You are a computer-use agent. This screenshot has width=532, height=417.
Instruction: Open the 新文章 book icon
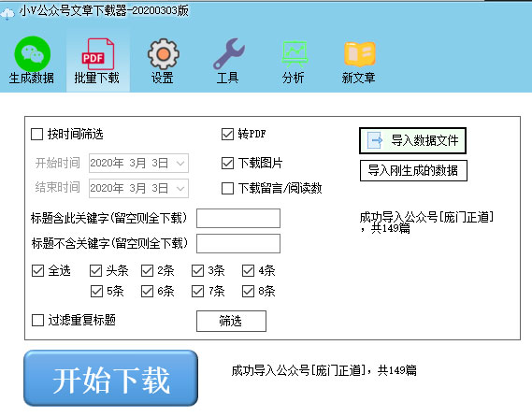coord(360,54)
